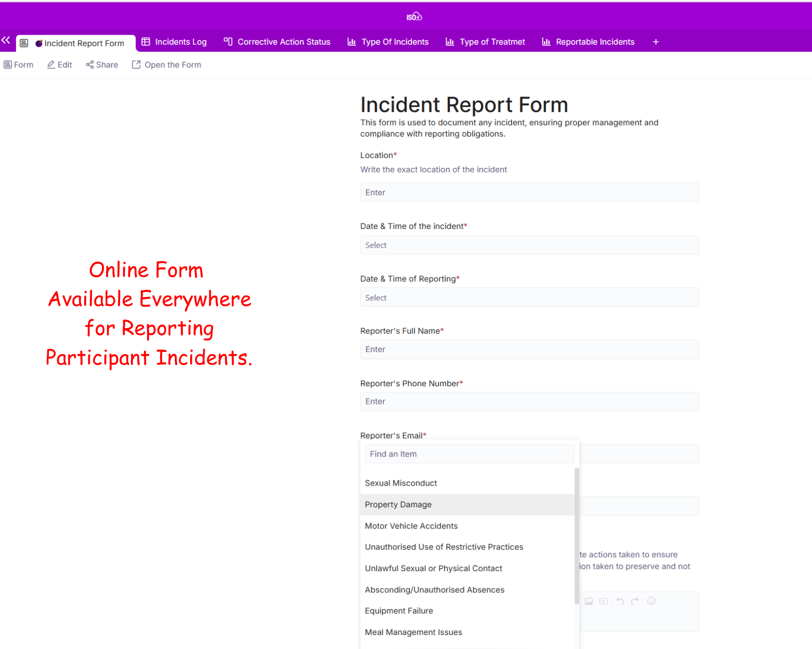This screenshot has width=812, height=649.
Task: Add a new view with plus icon
Action: (656, 42)
